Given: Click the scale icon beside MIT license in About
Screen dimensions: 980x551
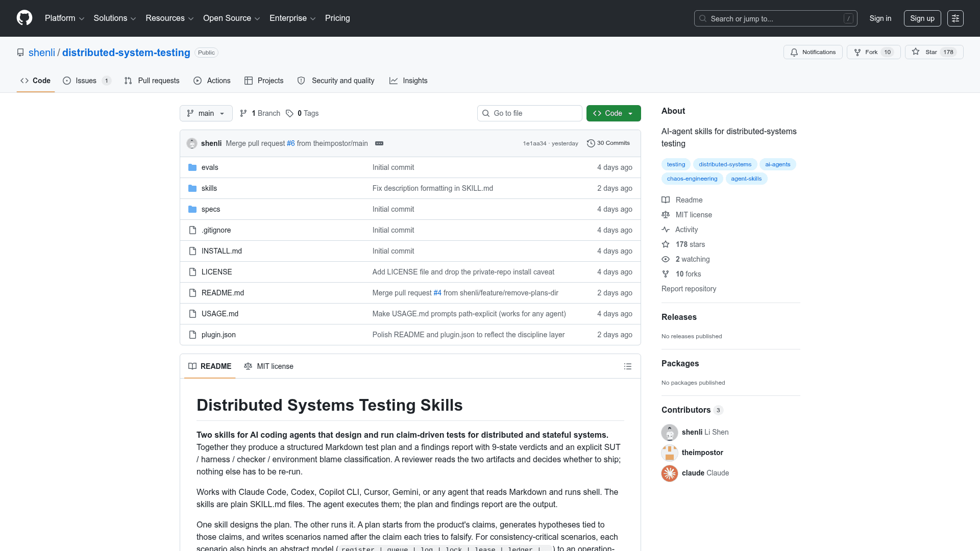Looking at the screenshot, I should (666, 215).
